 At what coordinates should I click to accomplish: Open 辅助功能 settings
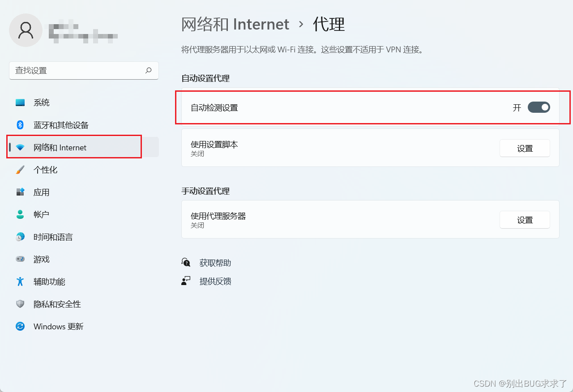[84, 281]
